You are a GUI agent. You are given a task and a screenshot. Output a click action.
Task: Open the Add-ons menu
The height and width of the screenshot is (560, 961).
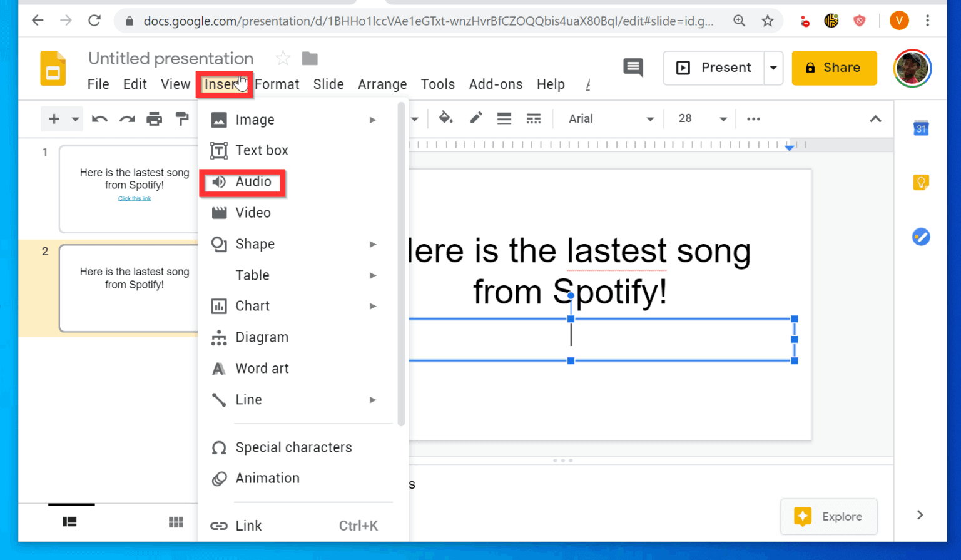tap(496, 84)
